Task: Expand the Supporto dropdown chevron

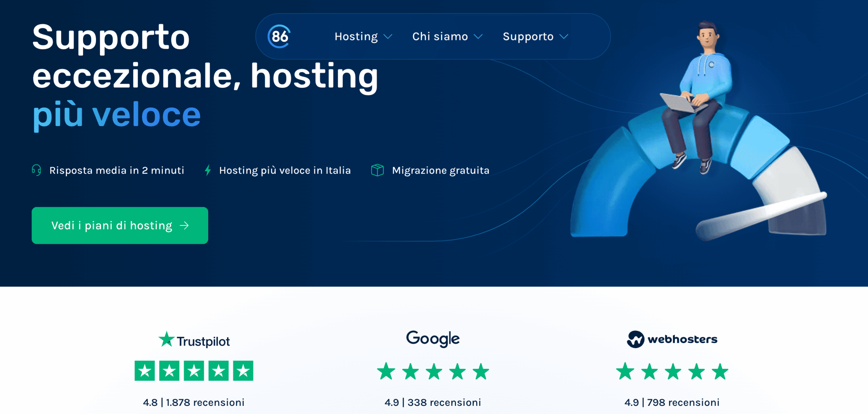Action: coord(564,37)
